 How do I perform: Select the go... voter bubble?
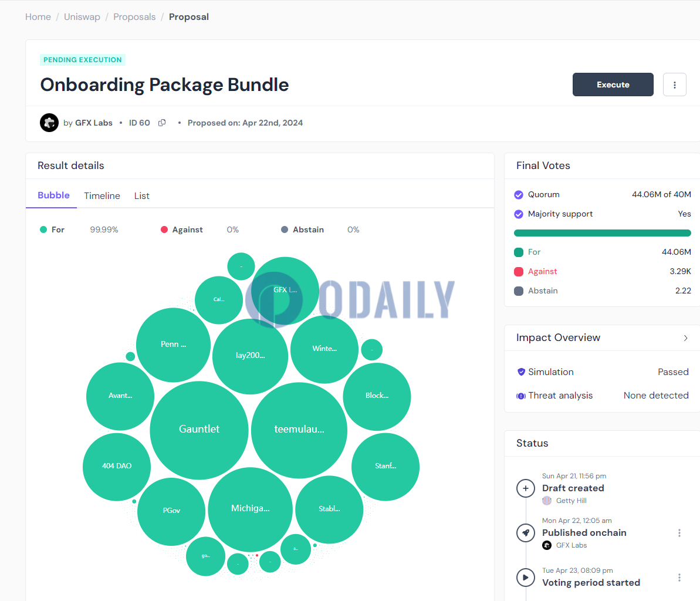click(x=205, y=556)
